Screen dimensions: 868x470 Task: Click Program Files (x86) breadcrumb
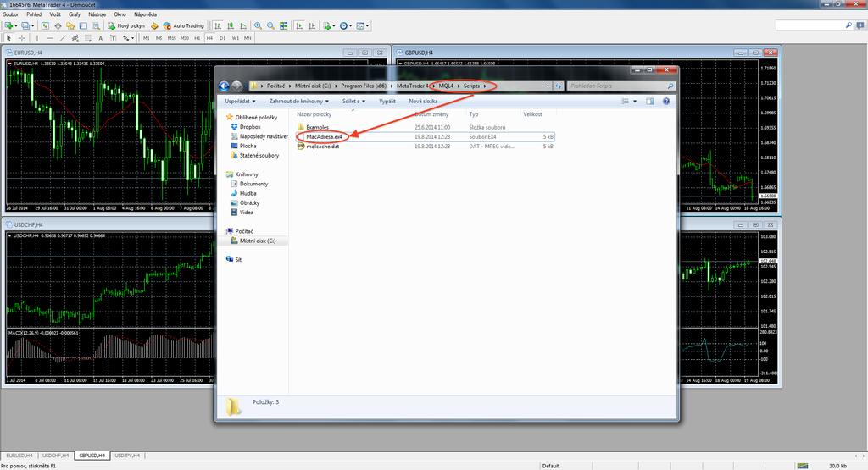coord(364,86)
